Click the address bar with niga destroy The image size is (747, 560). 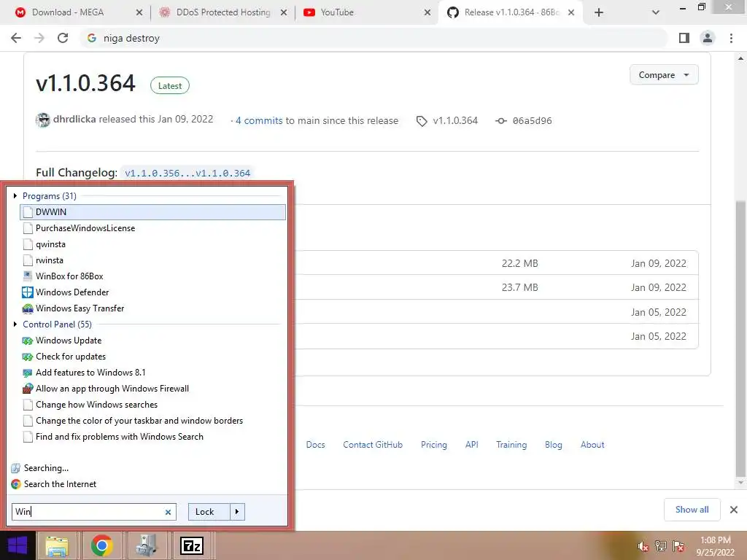[373, 38]
